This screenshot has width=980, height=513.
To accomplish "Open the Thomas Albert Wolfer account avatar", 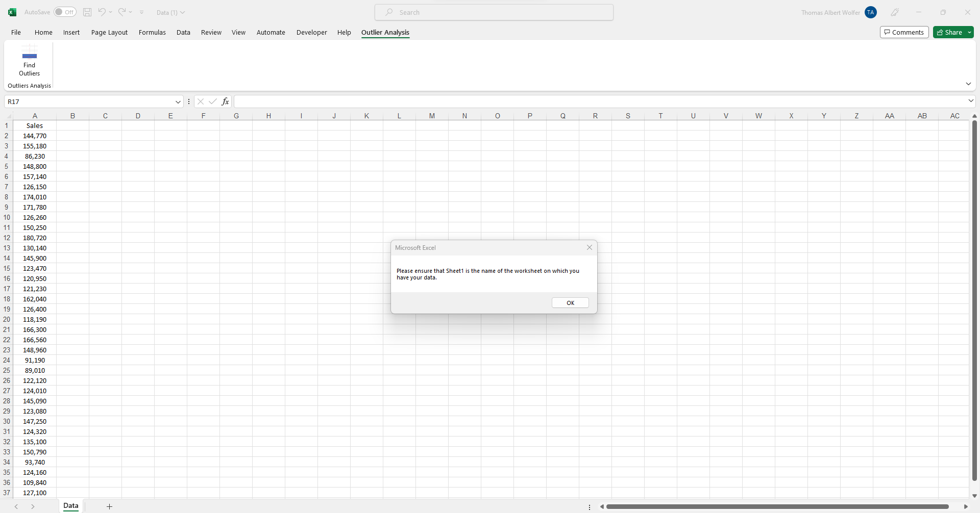I will click(x=871, y=12).
